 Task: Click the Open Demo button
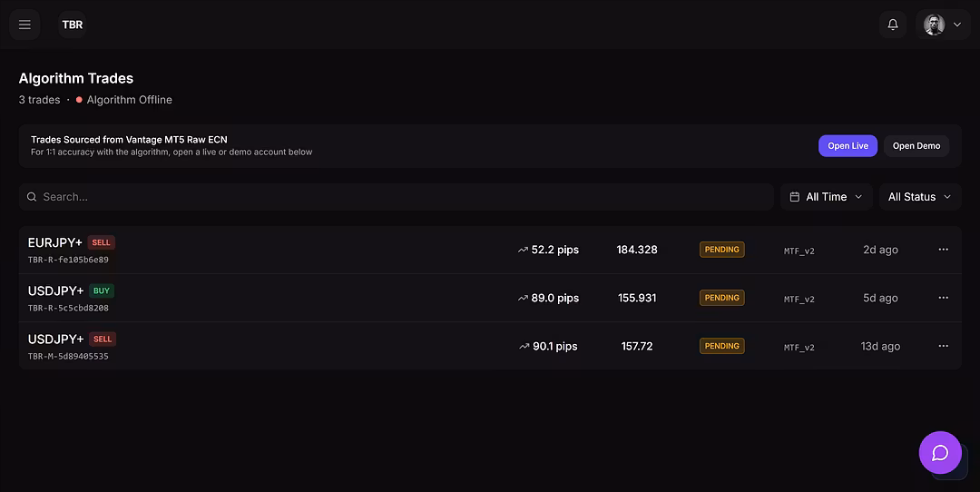point(916,146)
